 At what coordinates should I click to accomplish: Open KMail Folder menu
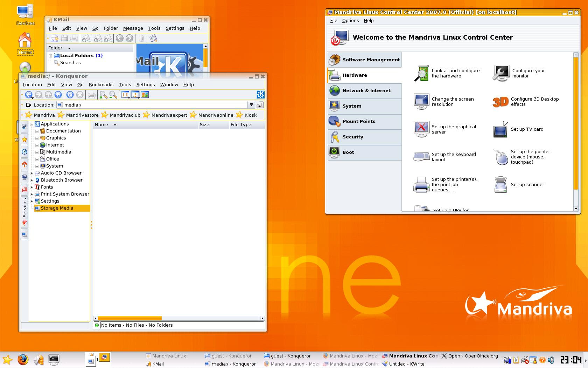[111, 28]
